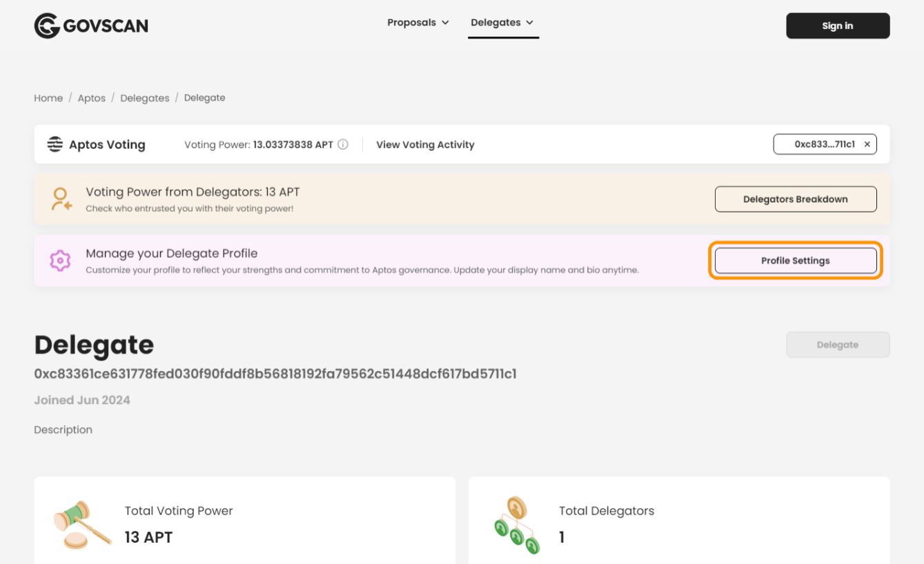Screen dimensions: 924x564
Task: Click the greyed Delegate button
Action: [x=837, y=345]
